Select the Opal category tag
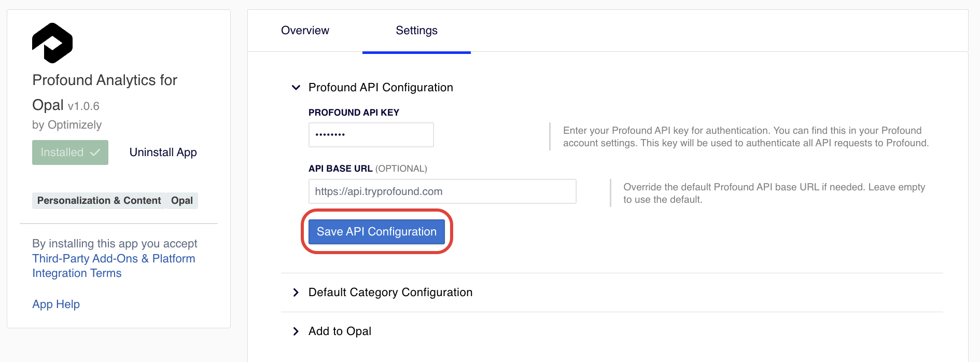 pyautogui.click(x=181, y=200)
